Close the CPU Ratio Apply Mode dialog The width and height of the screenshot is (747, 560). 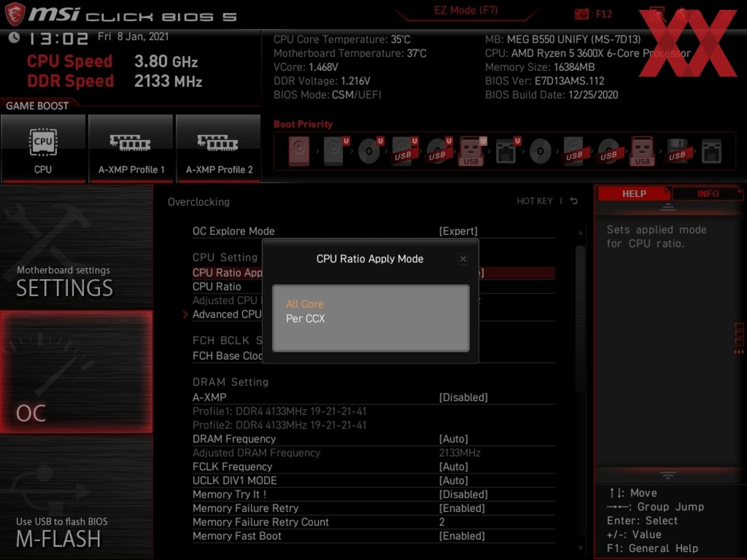tap(463, 259)
